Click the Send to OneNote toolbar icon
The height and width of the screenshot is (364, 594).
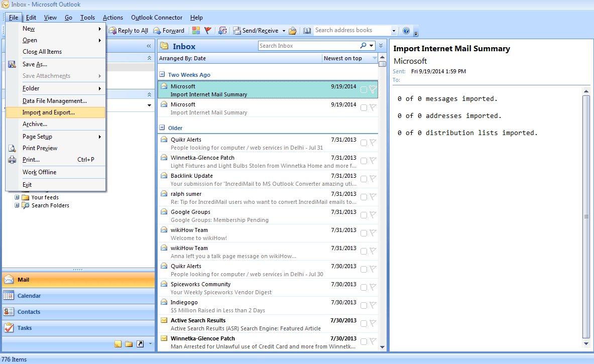pos(222,30)
